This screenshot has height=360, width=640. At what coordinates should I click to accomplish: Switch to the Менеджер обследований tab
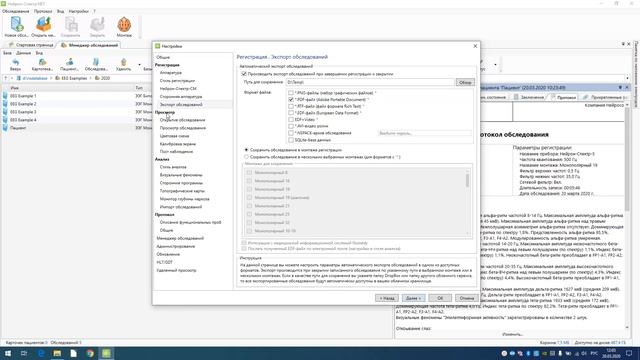[90, 45]
